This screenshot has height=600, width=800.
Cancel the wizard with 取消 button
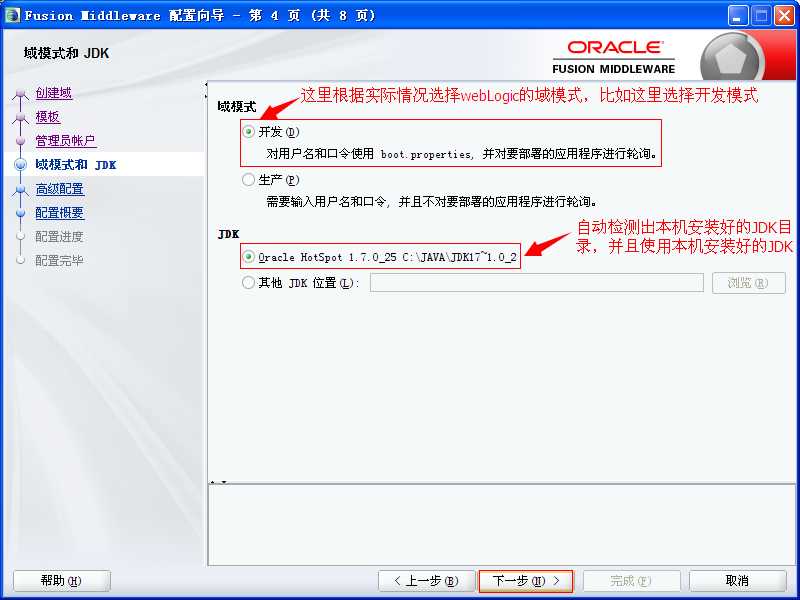(737, 581)
